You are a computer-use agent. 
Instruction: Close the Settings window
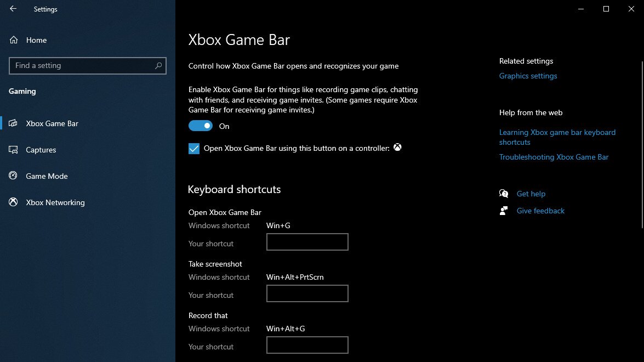[x=631, y=9]
